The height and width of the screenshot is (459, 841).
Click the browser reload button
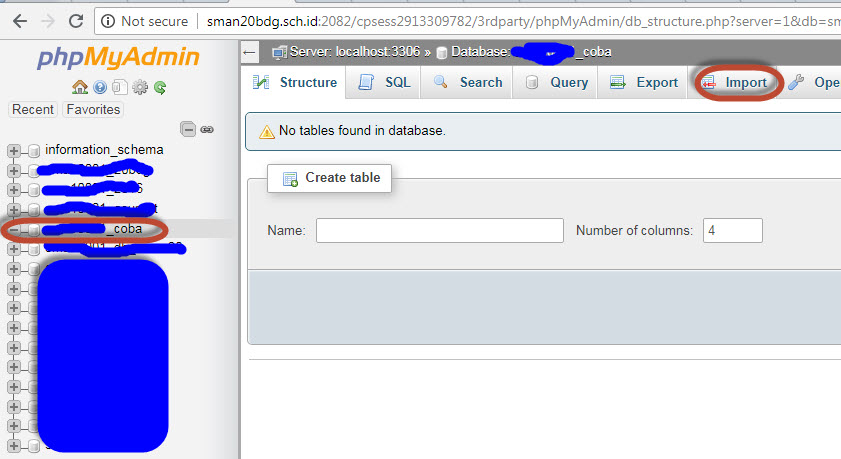(x=76, y=20)
